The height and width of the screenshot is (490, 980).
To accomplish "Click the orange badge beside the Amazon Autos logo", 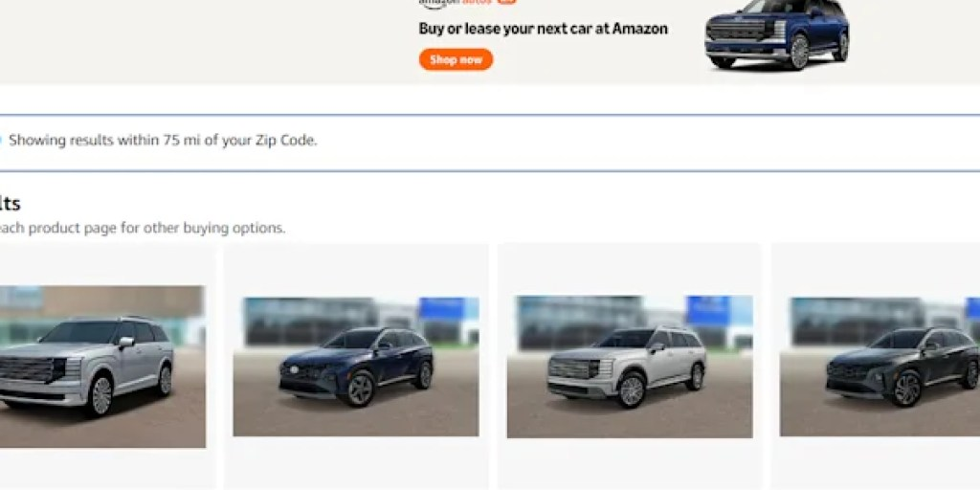I will (507, 2).
